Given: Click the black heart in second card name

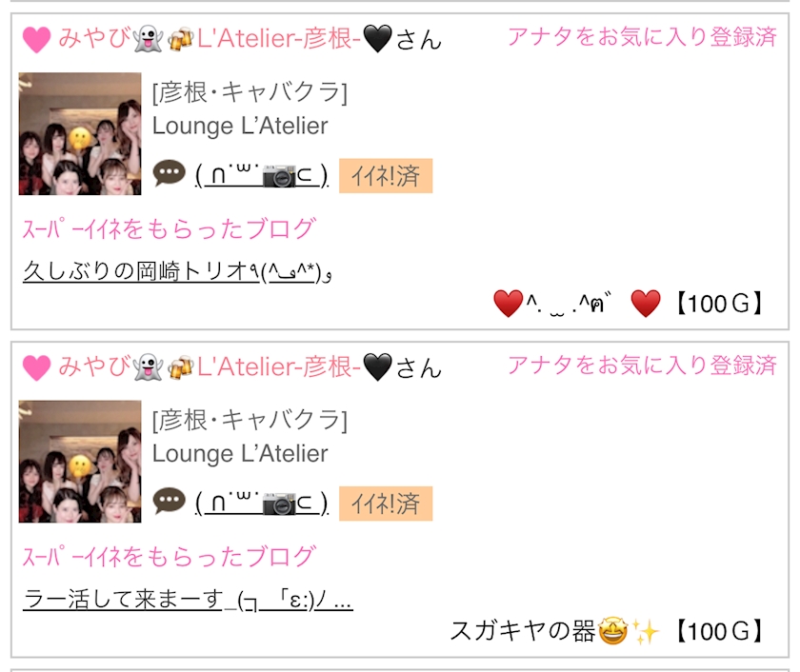Looking at the screenshot, I should coord(378,367).
